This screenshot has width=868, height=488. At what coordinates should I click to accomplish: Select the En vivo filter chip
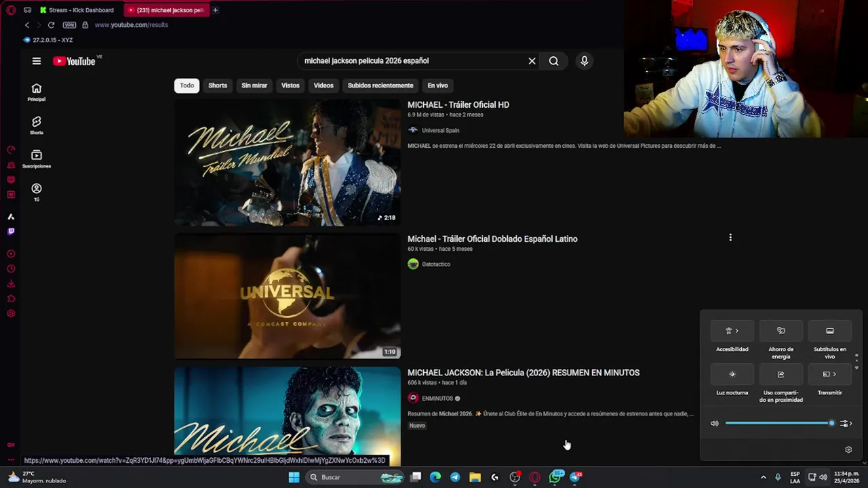coord(437,85)
